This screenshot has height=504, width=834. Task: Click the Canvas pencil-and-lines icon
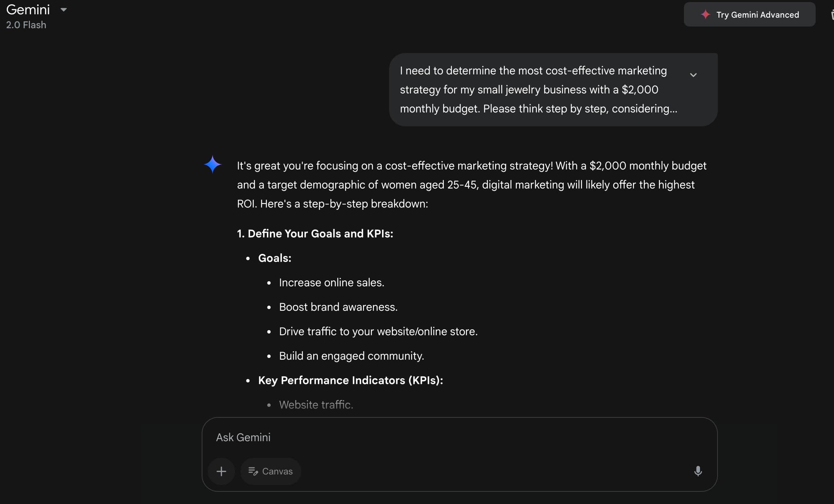[253, 471]
